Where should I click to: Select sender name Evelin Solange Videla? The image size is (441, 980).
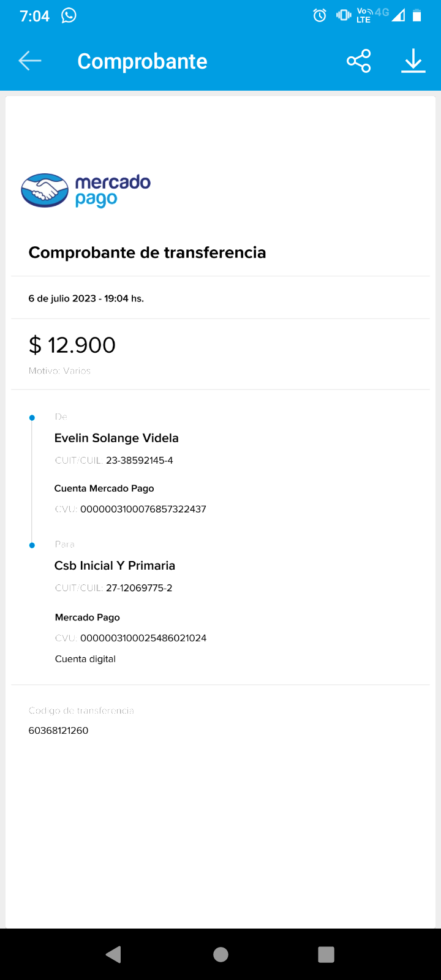point(116,438)
